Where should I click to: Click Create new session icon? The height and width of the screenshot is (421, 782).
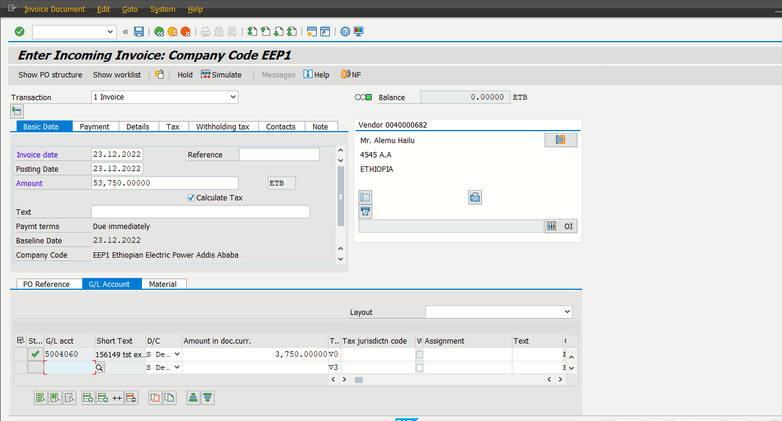point(312,32)
